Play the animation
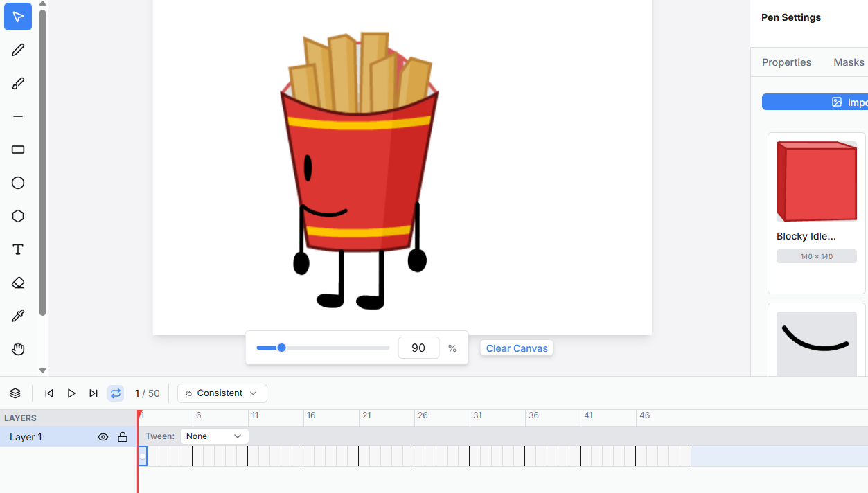The width and height of the screenshot is (868, 493). pyautogui.click(x=71, y=393)
